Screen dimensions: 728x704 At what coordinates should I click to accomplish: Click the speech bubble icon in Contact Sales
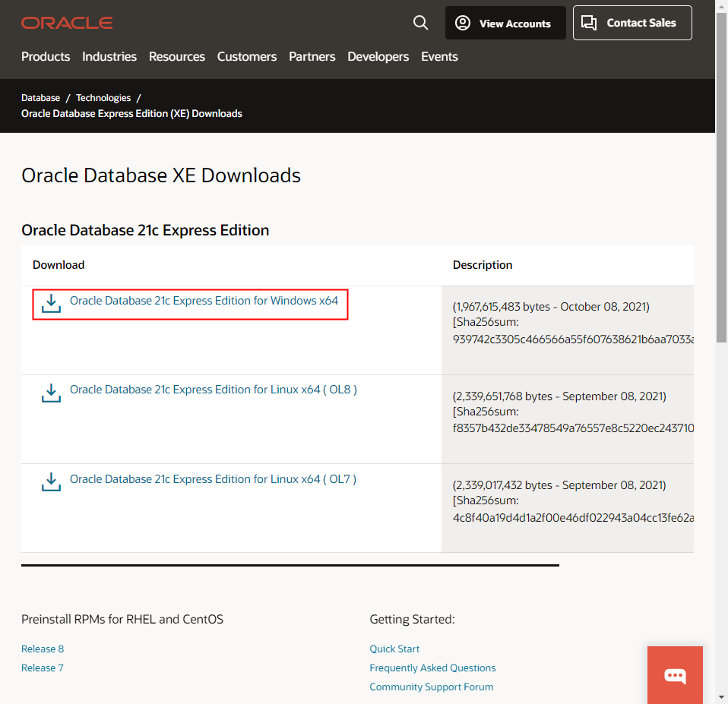click(x=589, y=23)
